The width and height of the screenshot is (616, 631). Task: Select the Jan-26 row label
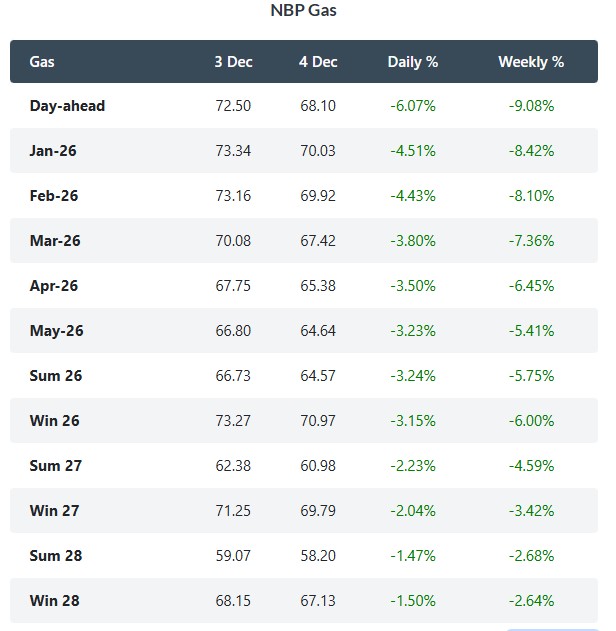[53, 151]
